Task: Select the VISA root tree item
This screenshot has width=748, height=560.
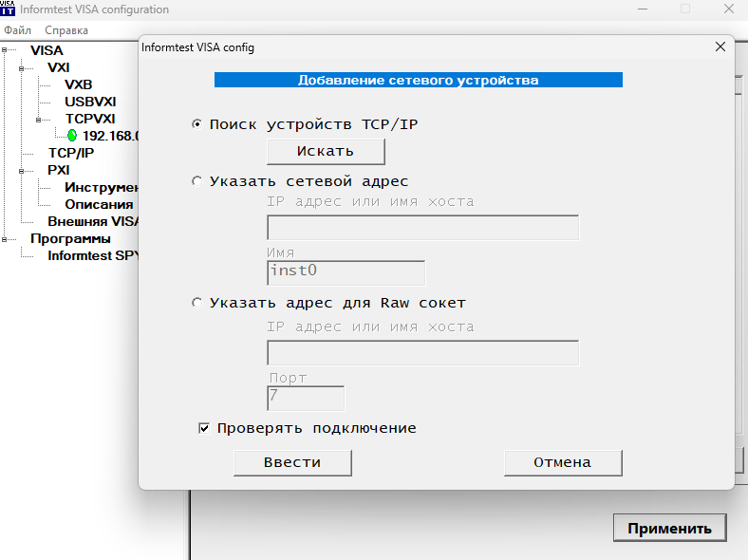Action: [x=47, y=50]
